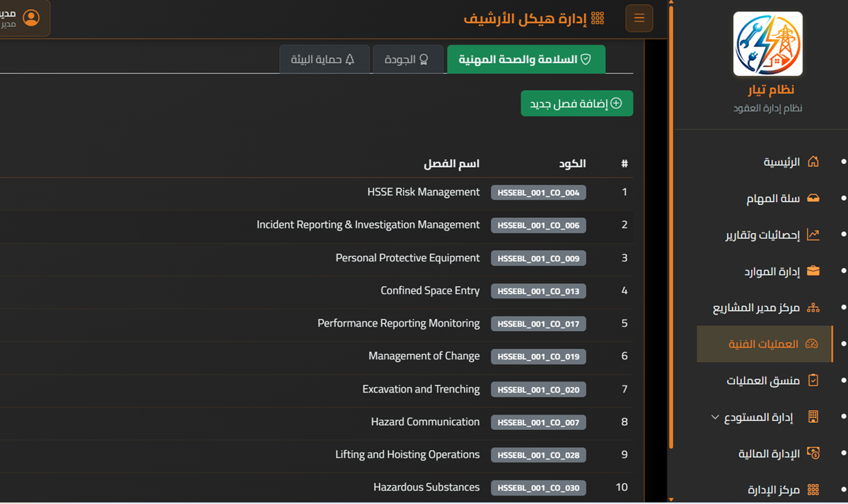Open الرئيسية from the sidebar
Viewport: 848px width, 504px height.
click(x=782, y=162)
